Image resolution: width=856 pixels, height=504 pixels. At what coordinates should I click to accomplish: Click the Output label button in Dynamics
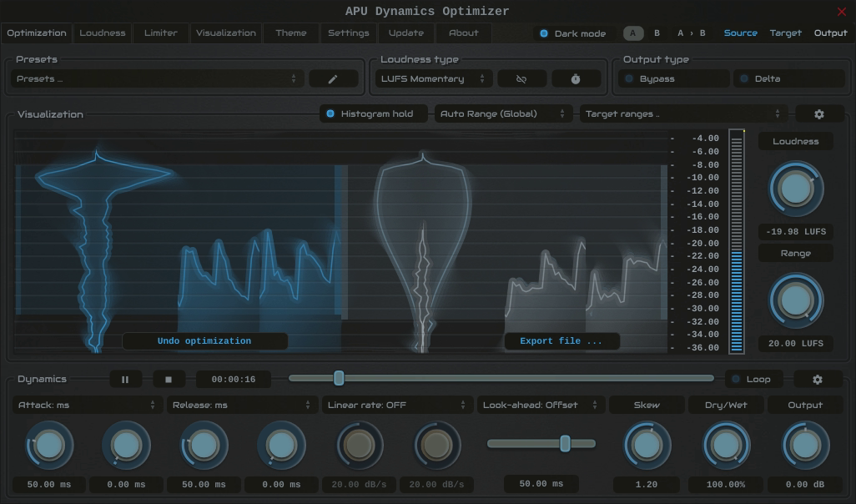coord(805,406)
